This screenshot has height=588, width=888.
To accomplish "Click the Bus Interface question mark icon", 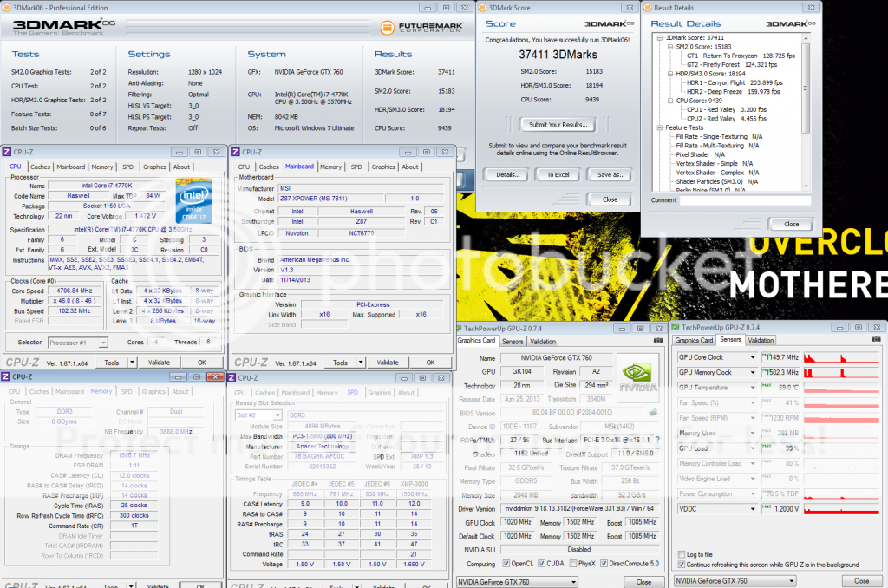I will (x=659, y=440).
